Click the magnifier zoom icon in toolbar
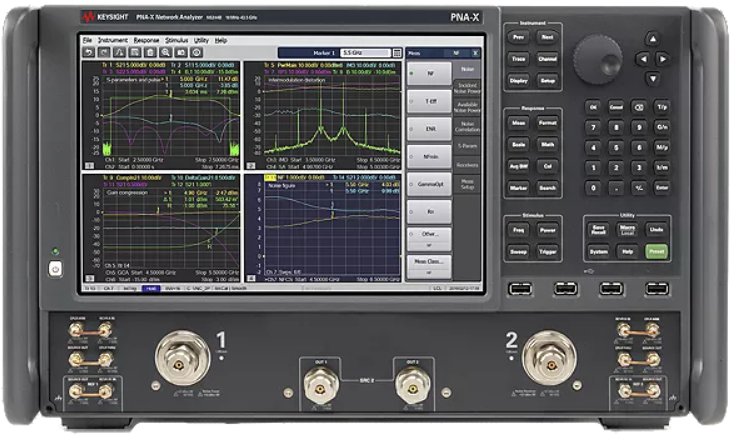 coord(166,53)
